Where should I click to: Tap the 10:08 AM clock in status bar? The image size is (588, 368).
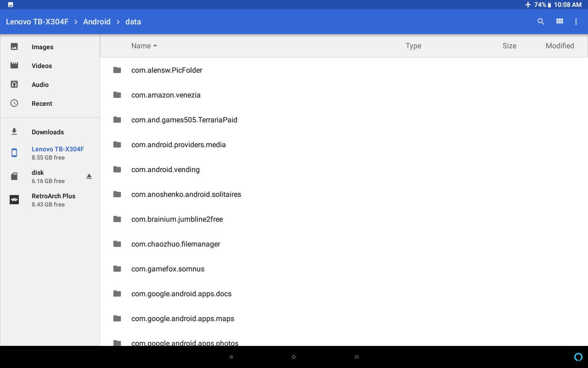click(568, 5)
